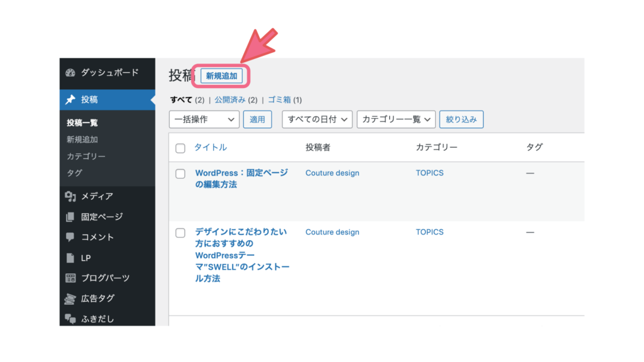Screen dimensions: 644x362
Task: Click TOPICS category in the SWELL post row
Action: 430,232
